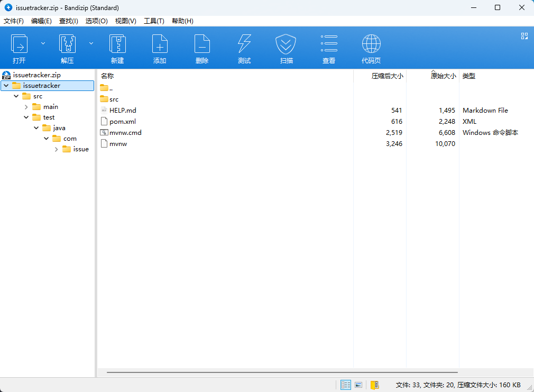The height and width of the screenshot is (392, 534).
Task: Click the toolbar layout grid icon
Action: [524, 36]
